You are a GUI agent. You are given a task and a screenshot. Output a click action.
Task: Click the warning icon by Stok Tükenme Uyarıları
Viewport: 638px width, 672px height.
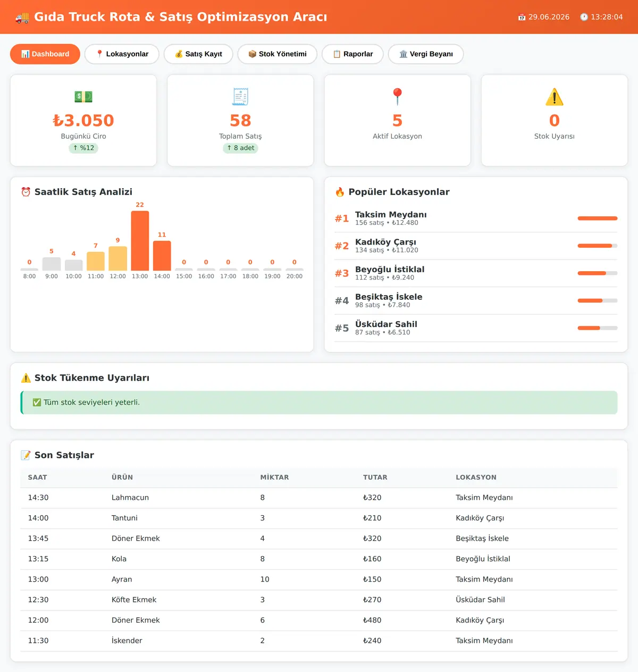[x=26, y=378]
